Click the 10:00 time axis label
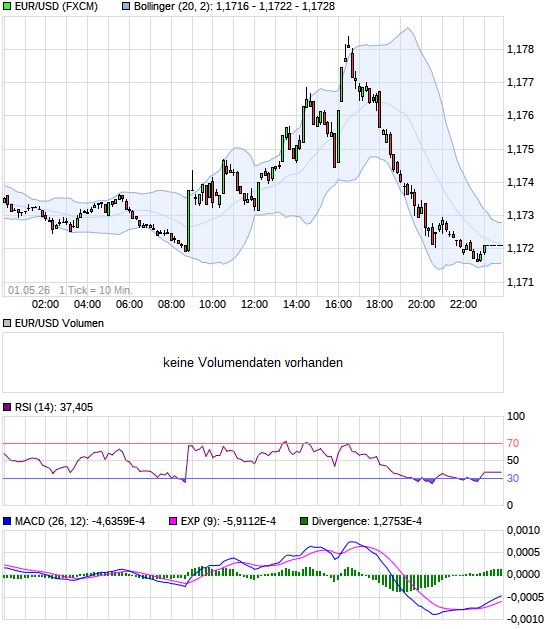The image size is (545, 629). (213, 304)
